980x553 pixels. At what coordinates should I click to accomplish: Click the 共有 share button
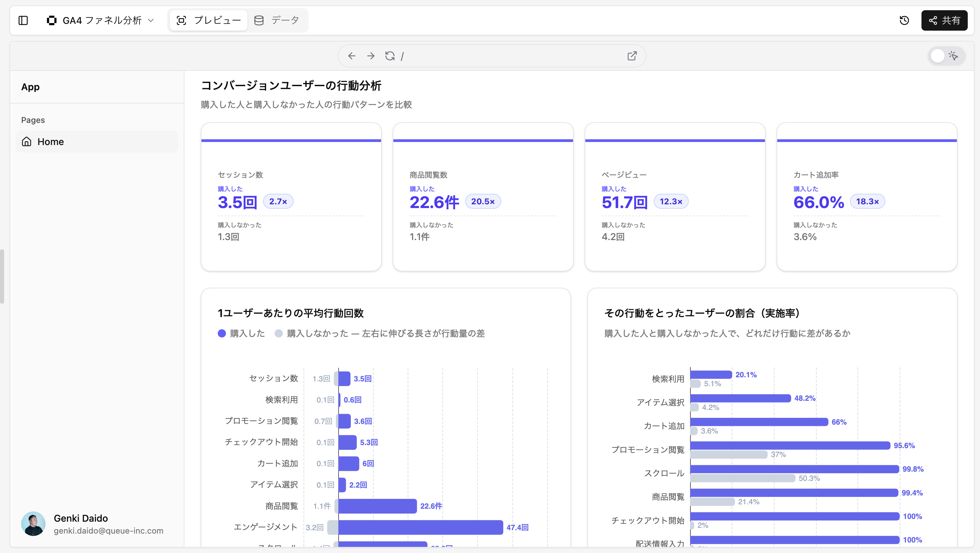(x=944, y=20)
